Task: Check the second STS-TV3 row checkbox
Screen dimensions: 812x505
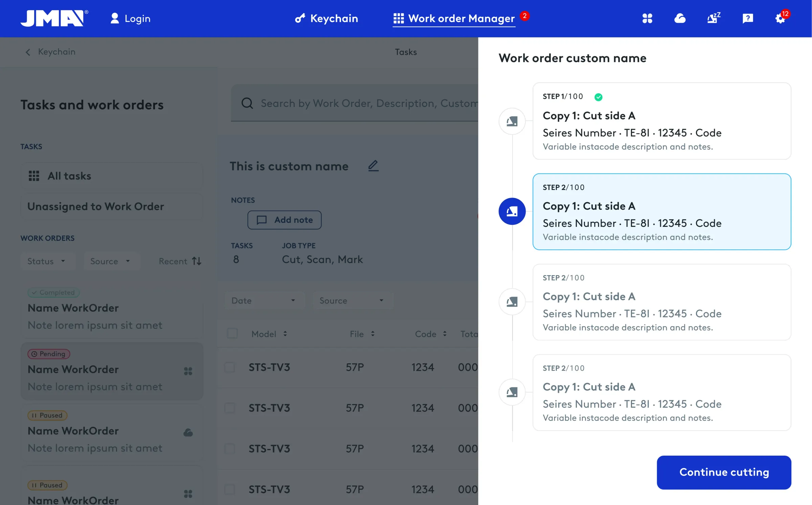Action: [x=230, y=408]
